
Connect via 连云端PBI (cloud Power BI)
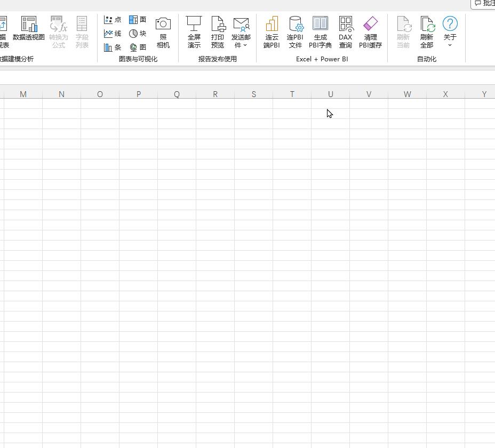[271, 31]
